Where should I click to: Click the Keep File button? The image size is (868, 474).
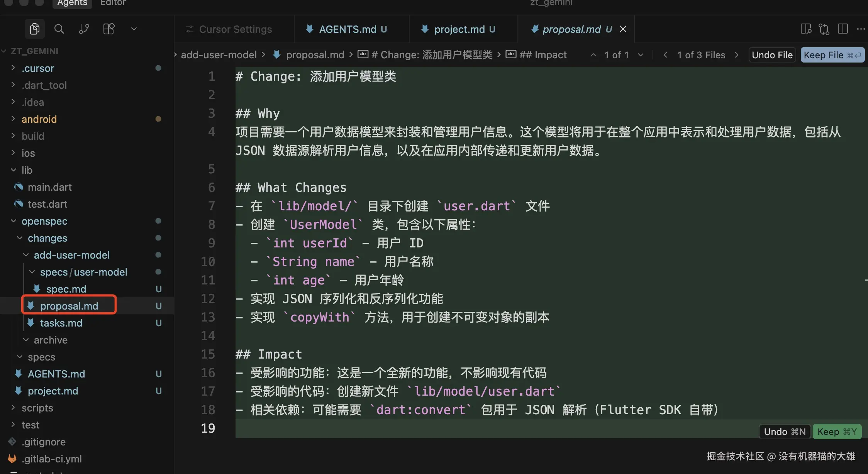click(832, 55)
